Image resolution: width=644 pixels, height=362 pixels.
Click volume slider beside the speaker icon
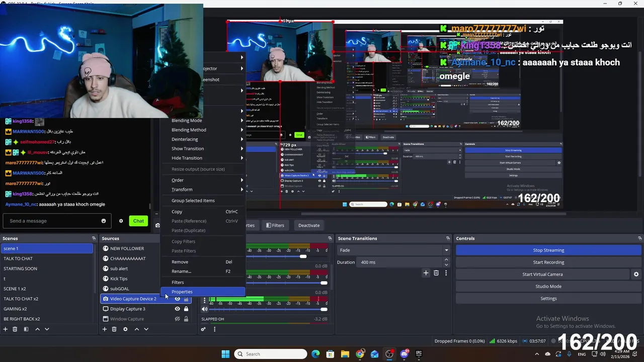tap(324, 309)
